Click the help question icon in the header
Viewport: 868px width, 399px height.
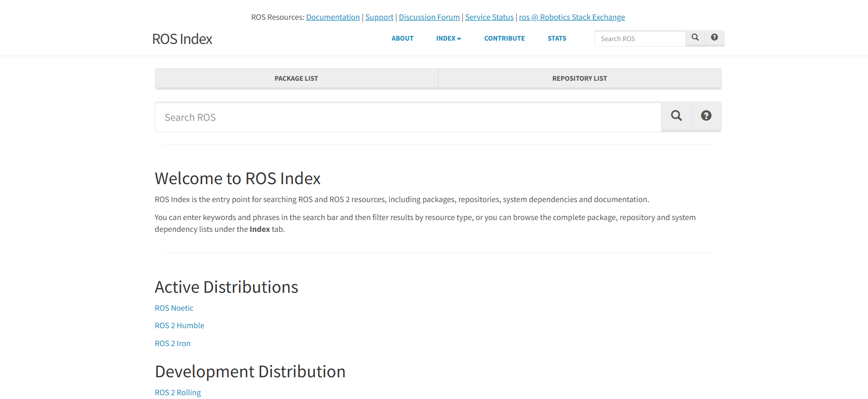714,38
